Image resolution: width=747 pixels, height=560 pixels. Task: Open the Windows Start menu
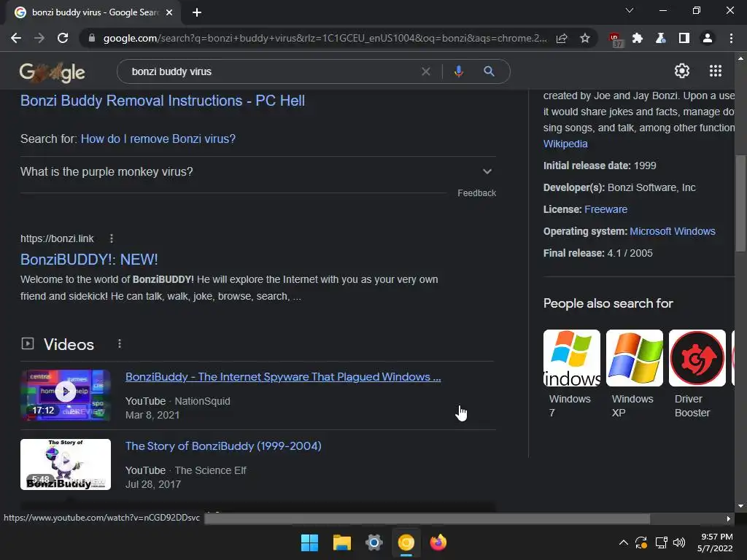(309, 542)
